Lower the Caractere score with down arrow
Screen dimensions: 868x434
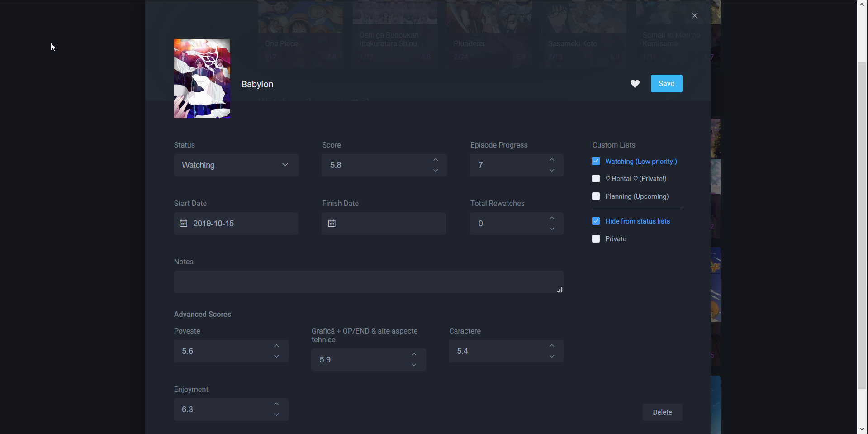click(552, 357)
